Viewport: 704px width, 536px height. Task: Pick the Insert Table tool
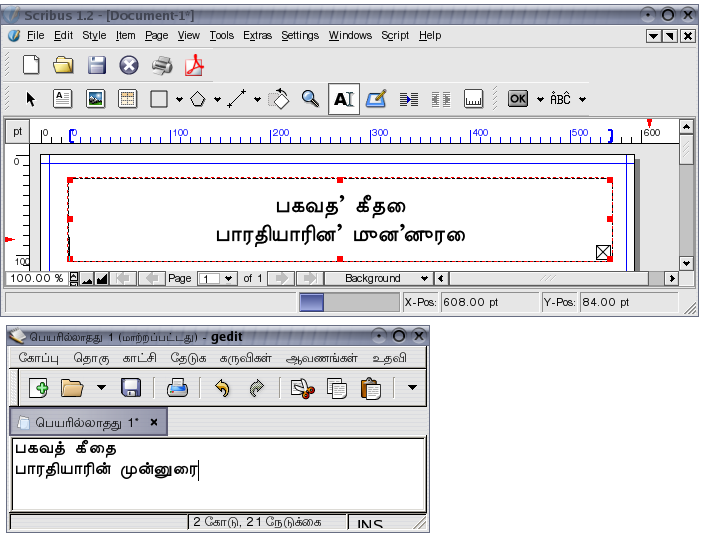coord(127,99)
